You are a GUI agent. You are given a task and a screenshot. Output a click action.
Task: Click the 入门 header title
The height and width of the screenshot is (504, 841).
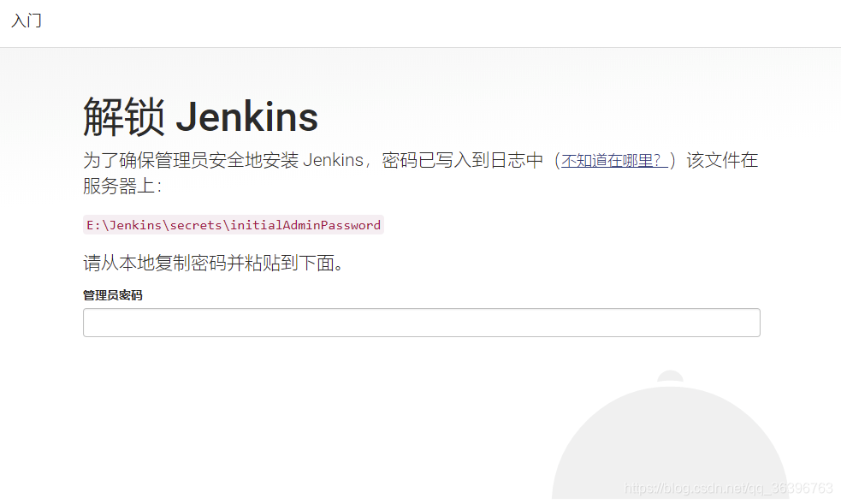point(27,21)
